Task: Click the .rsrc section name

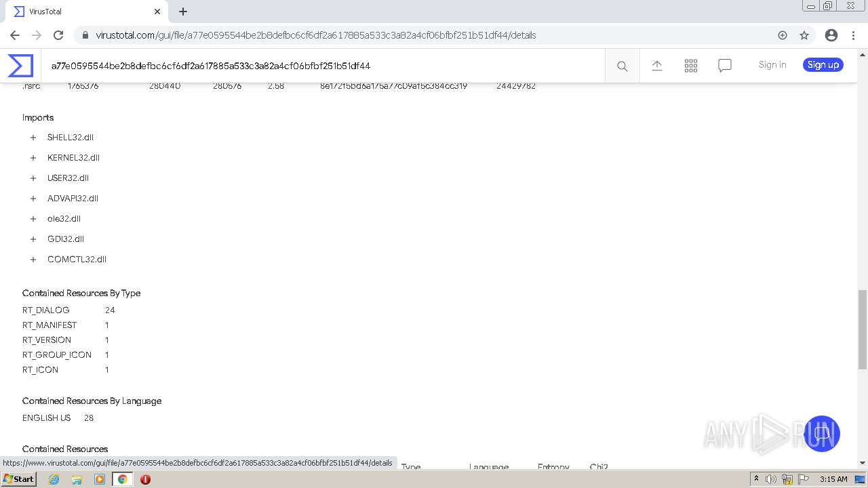Action: (x=31, y=86)
